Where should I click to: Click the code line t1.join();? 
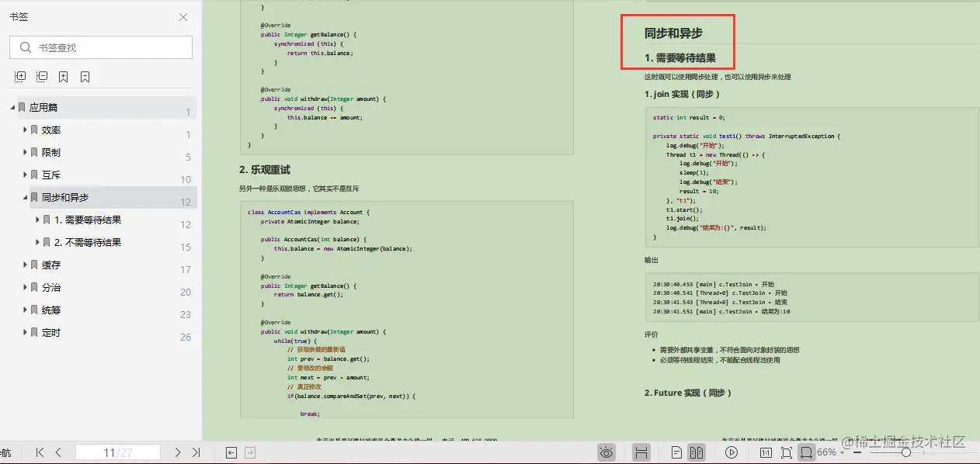pos(684,219)
